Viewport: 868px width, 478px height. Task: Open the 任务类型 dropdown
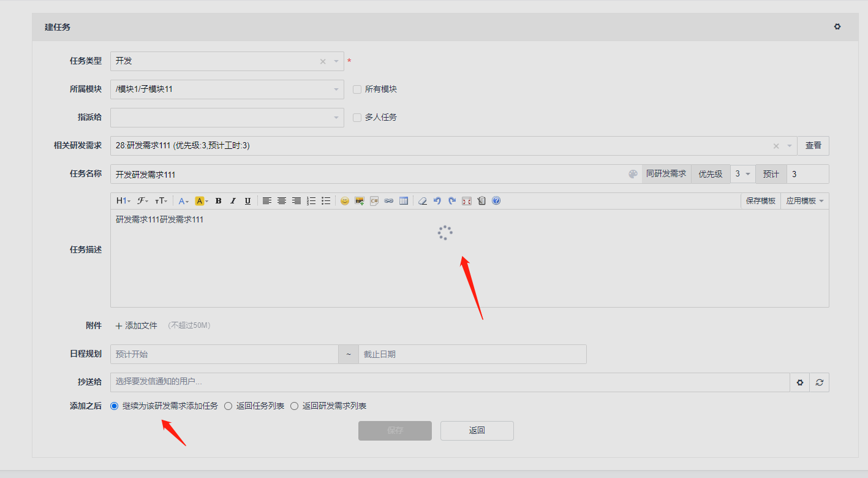[227, 61]
